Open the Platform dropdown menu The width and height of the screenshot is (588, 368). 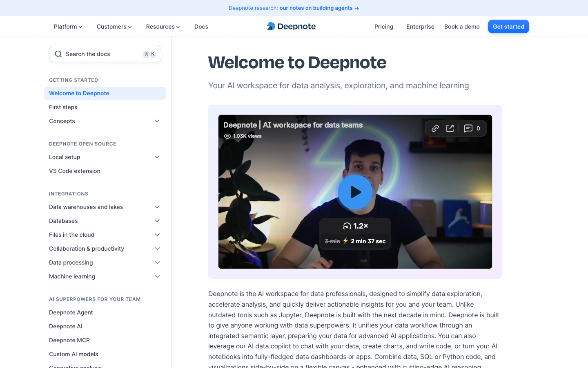[x=68, y=27]
